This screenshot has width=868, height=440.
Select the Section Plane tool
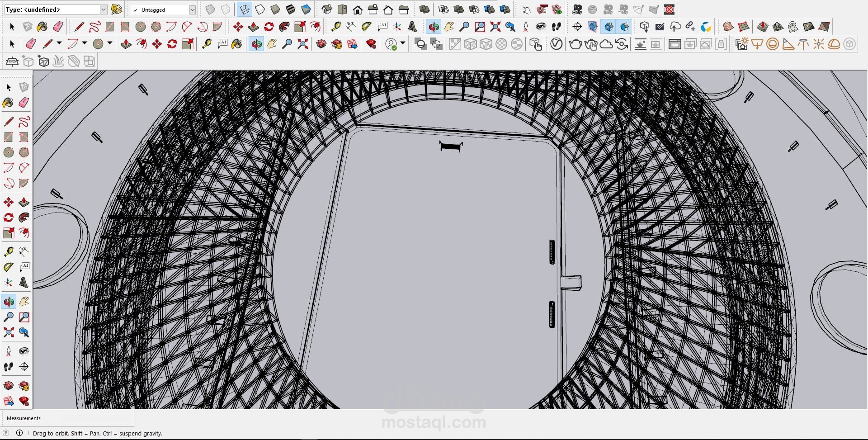[577, 27]
